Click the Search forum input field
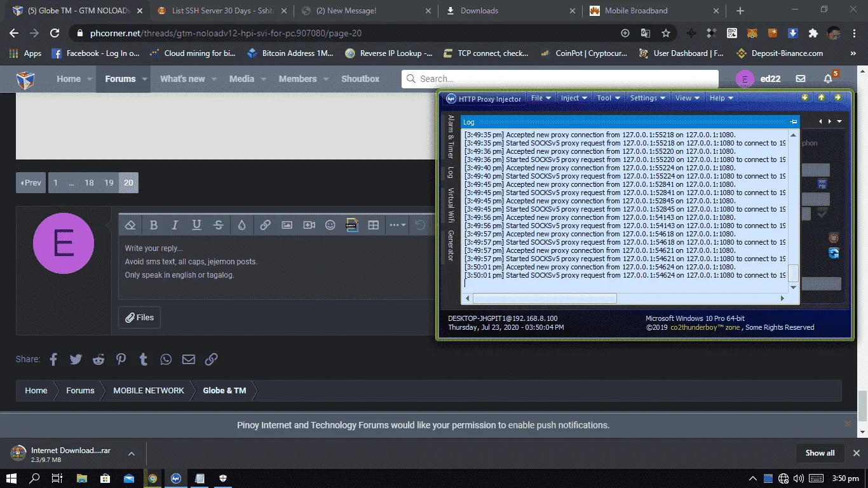Viewport: 868px width, 488px height. pyautogui.click(x=560, y=79)
